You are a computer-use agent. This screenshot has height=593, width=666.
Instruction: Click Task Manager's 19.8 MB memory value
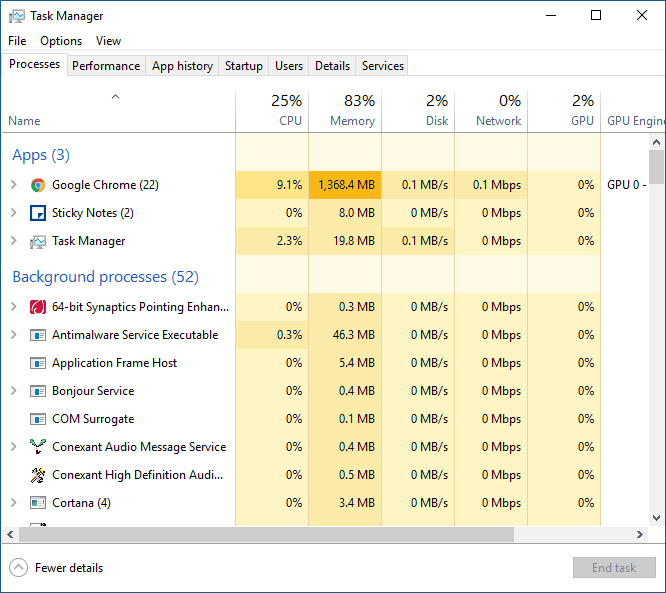pyautogui.click(x=354, y=241)
